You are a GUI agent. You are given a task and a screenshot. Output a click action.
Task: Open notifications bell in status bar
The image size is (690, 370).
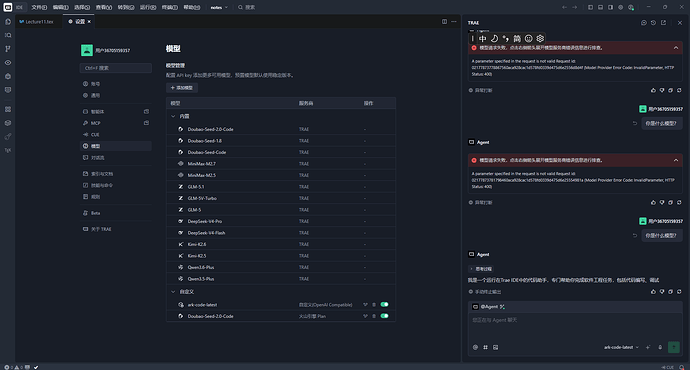tap(682, 367)
